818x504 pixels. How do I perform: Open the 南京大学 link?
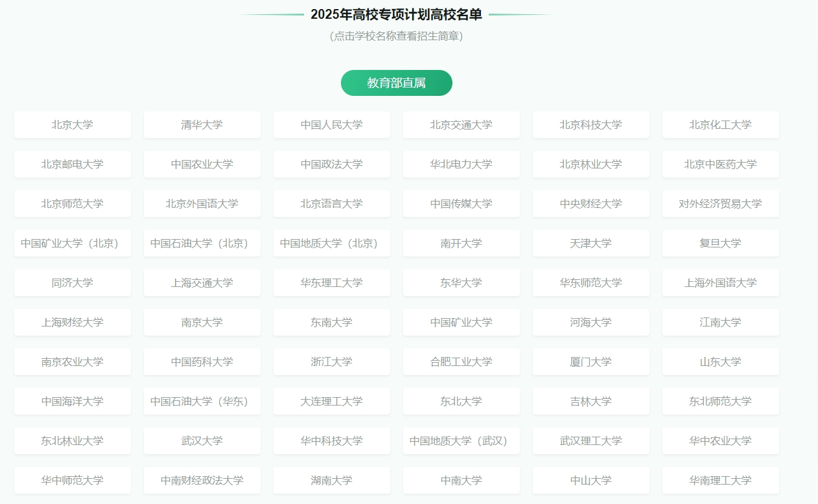tap(202, 322)
